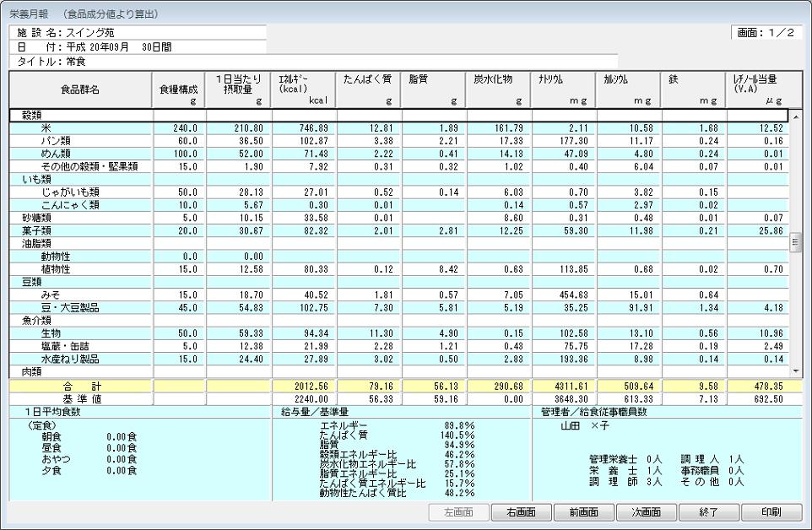Click the エネルギー (kcal) column header
The width and height of the screenshot is (812, 530).
[x=304, y=89]
